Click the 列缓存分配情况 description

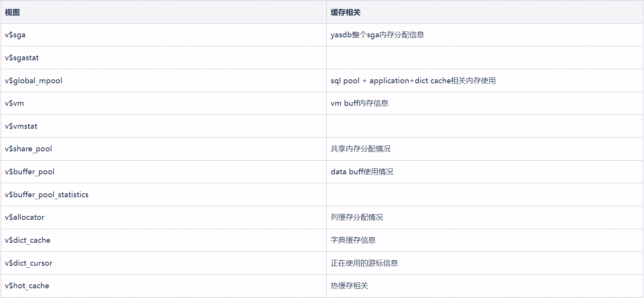(x=357, y=217)
